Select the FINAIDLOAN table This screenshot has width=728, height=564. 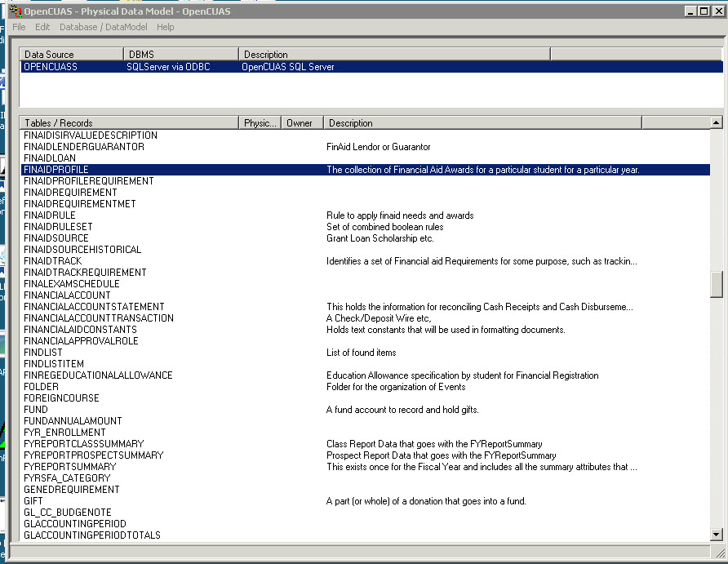[x=50, y=158]
